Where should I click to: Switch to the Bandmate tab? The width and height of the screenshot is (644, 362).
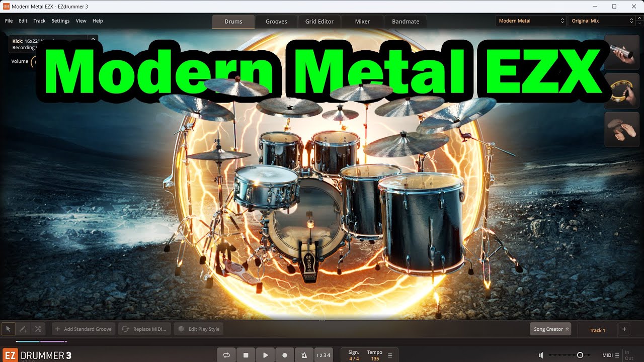click(x=406, y=22)
